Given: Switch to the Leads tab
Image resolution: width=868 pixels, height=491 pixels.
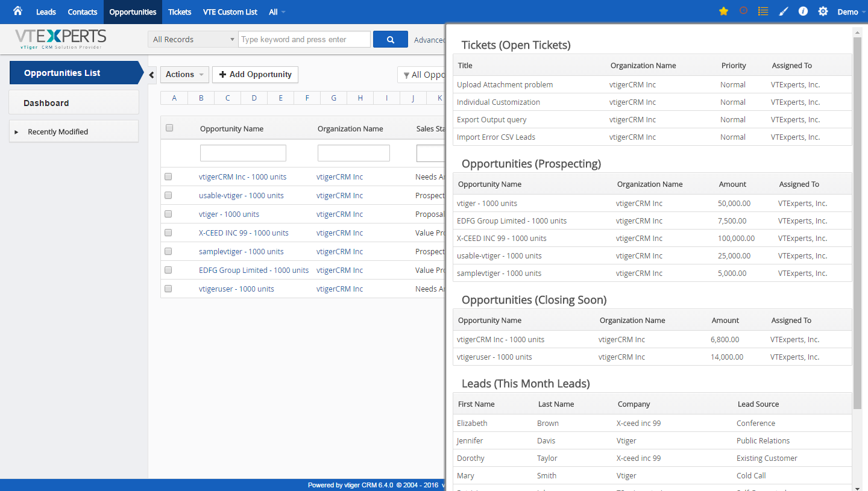Looking at the screenshot, I should 46,12.
